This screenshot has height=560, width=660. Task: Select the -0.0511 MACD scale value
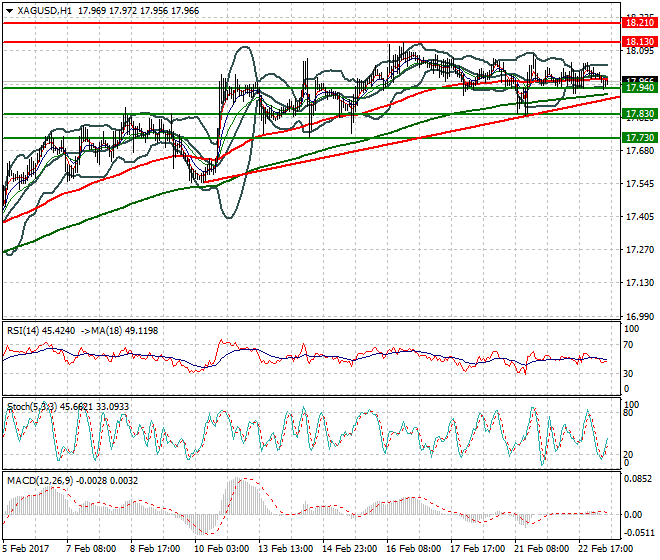point(639,533)
